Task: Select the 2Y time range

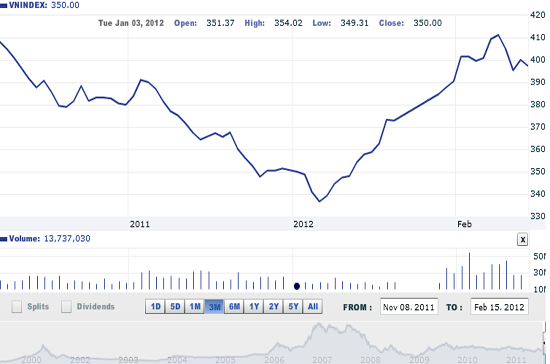Action: (x=273, y=307)
